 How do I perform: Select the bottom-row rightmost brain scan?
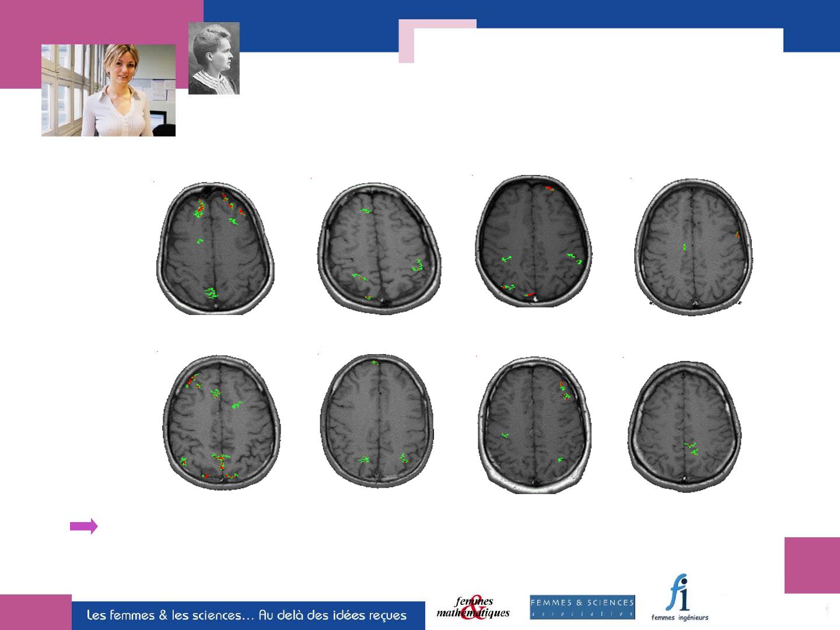point(685,423)
